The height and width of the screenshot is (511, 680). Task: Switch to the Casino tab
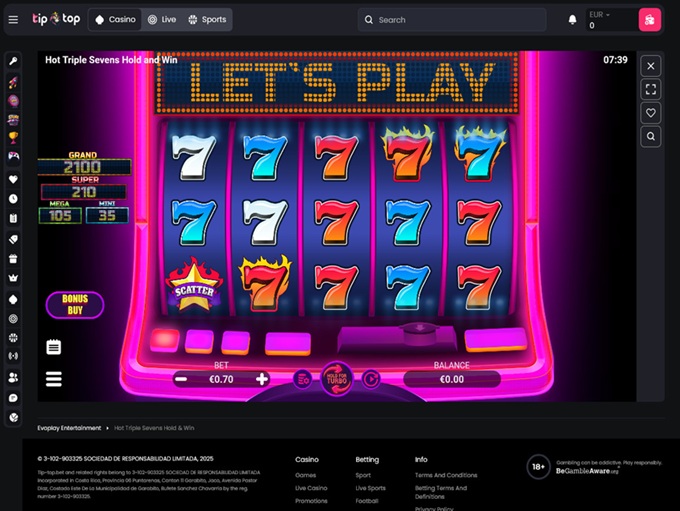(115, 20)
